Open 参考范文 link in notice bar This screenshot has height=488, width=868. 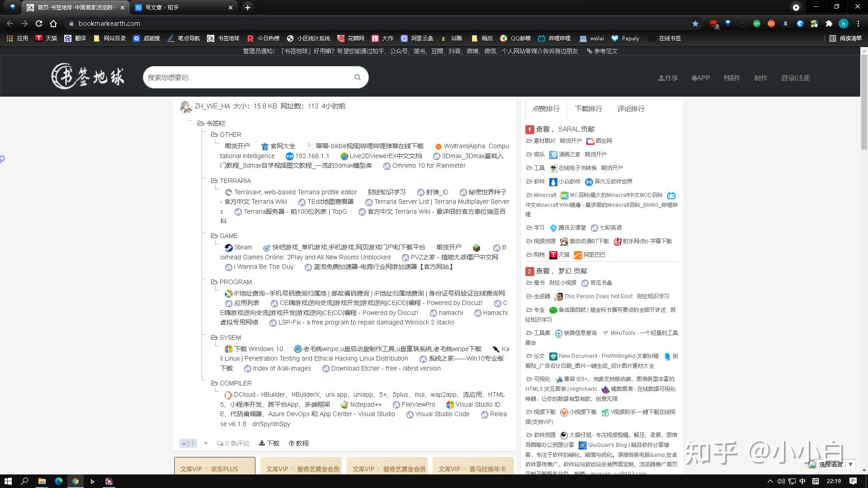[602, 51]
